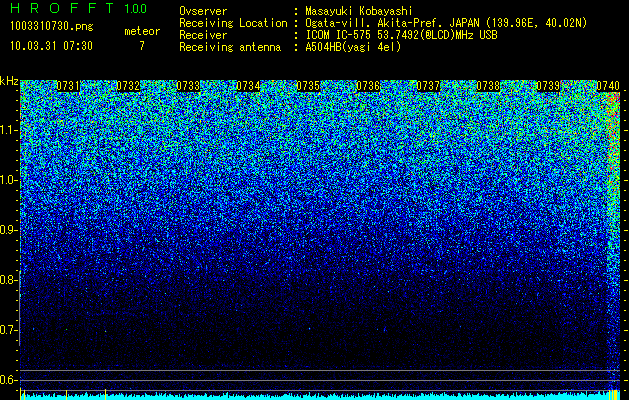Click the 'Receiving antenna' field label
This screenshot has height=400, width=629.
(230, 47)
